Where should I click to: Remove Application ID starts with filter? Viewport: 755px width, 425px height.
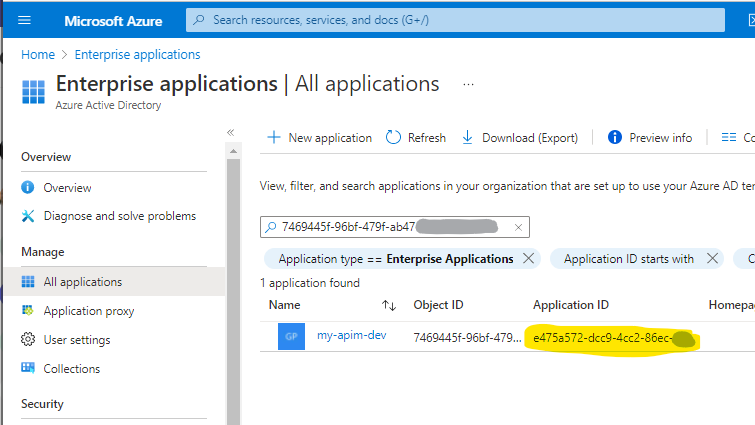pos(712,258)
